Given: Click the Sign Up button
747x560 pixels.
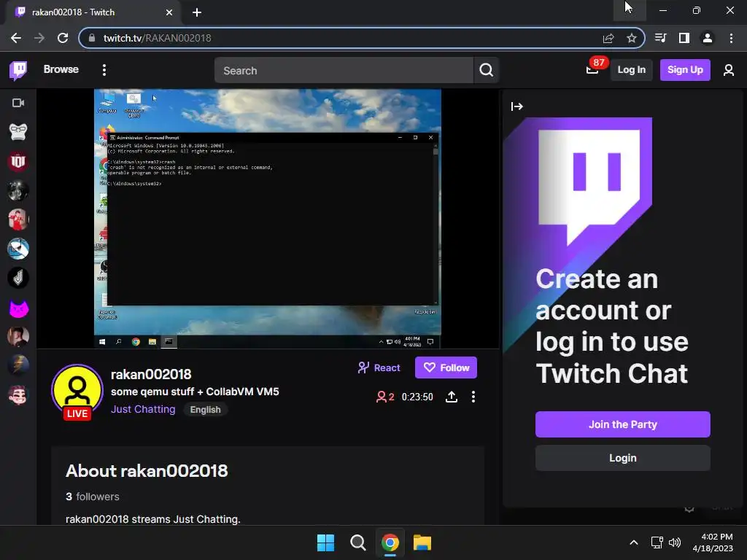Looking at the screenshot, I should [684, 69].
